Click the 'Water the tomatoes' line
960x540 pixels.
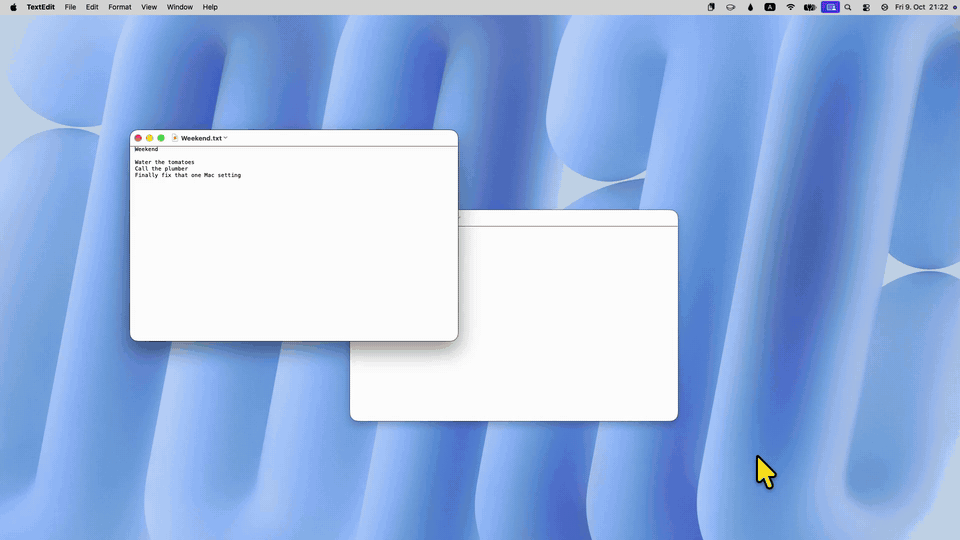[x=164, y=162]
